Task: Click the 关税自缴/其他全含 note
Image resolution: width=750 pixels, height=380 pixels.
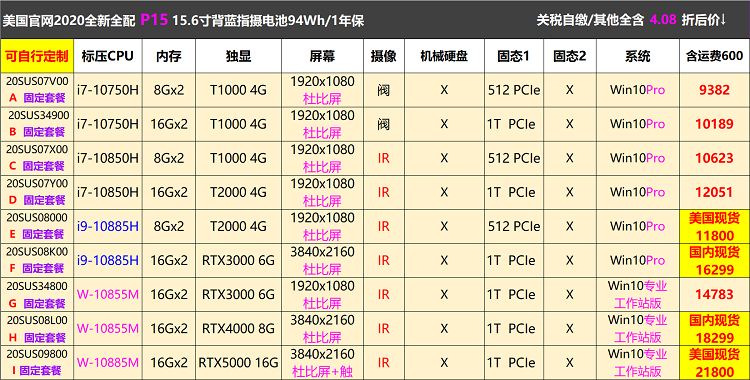Action: click(x=590, y=20)
